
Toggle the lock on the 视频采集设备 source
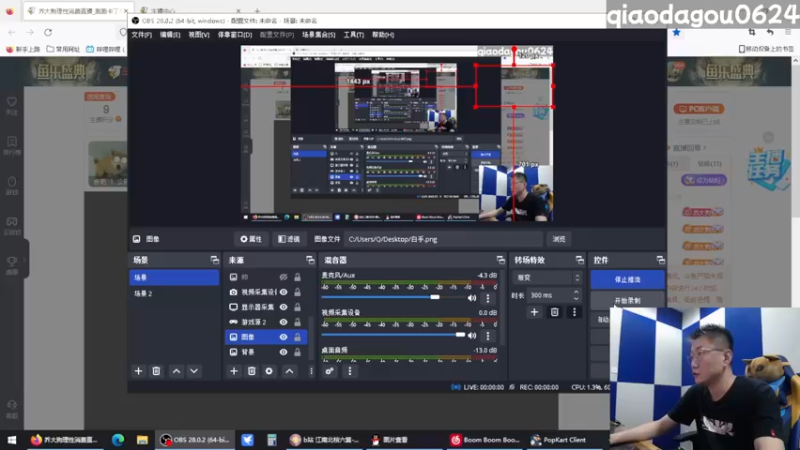click(x=297, y=292)
